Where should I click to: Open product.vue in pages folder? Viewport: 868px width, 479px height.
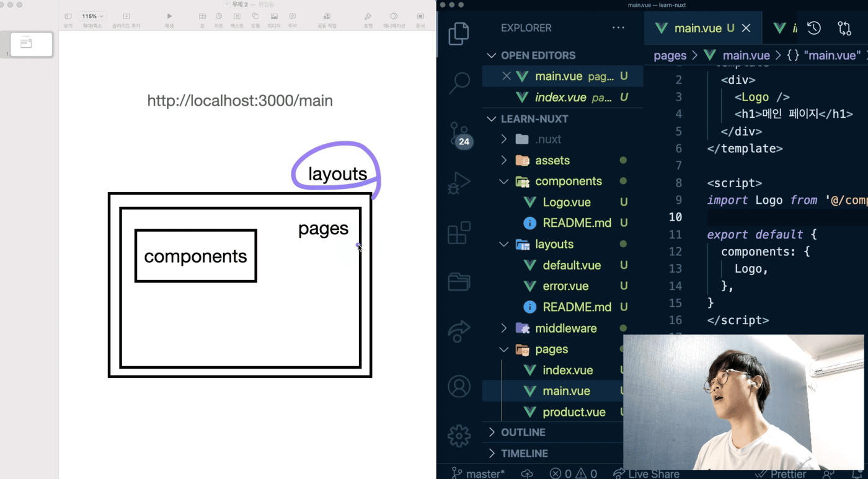coord(573,412)
